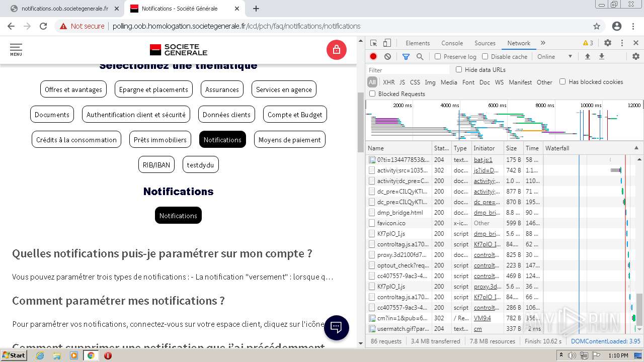
Task: Select the Network tab
Action: click(x=519, y=43)
